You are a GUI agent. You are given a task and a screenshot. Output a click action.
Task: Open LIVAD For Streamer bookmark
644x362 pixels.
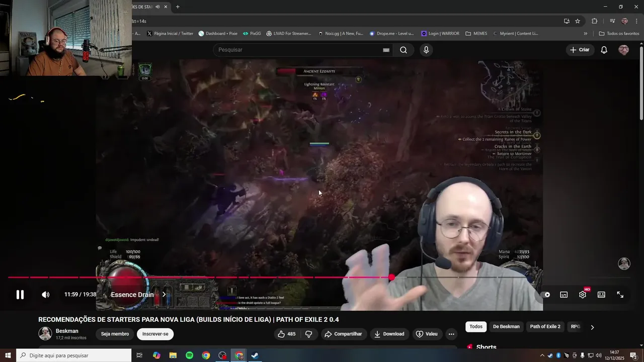coord(289,34)
